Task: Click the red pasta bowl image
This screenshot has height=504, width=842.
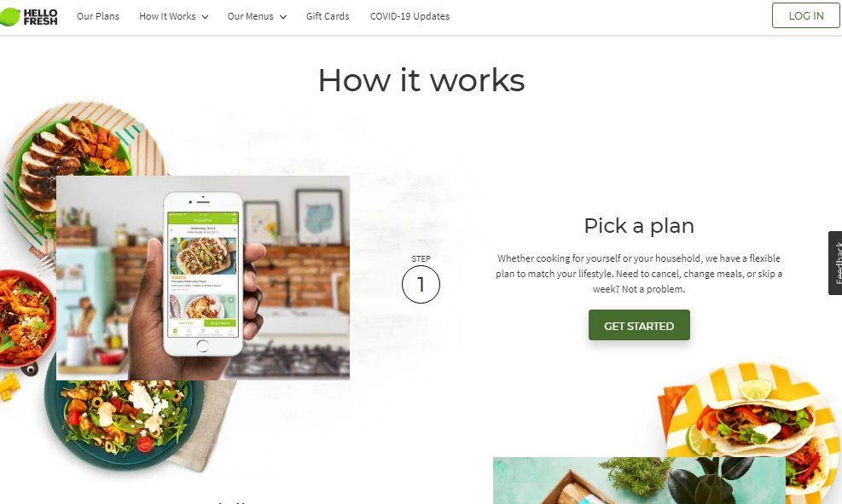Action: tap(26, 319)
